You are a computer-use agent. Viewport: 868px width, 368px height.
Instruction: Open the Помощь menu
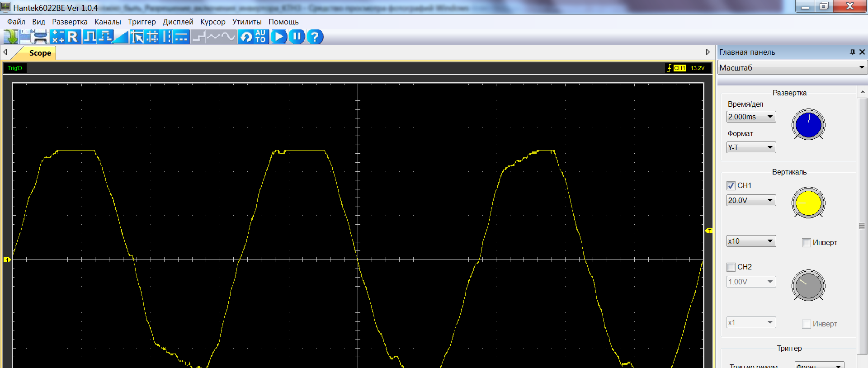(283, 22)
